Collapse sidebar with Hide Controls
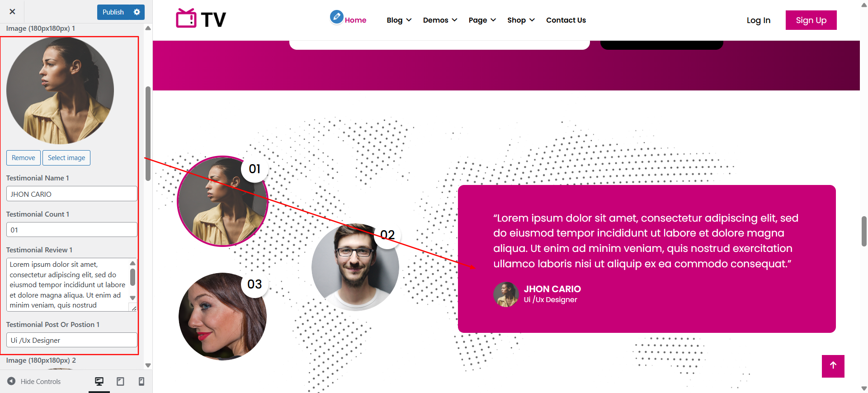This screenshot has width=868, height=393. [34, 382]
